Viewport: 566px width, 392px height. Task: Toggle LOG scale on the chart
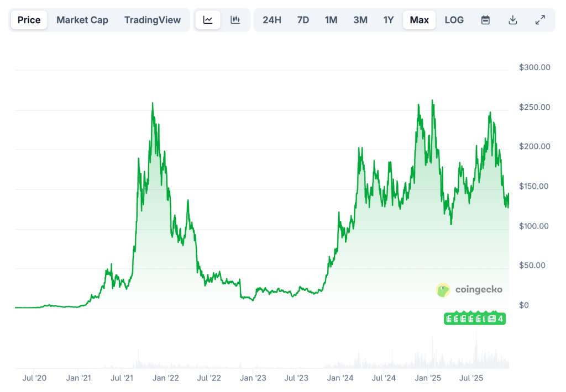pos(454,20)
